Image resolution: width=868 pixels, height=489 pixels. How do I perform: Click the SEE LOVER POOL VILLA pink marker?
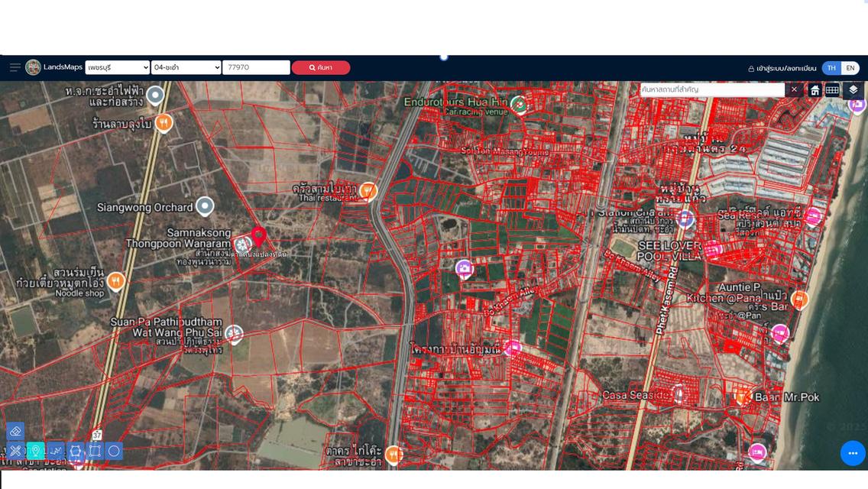click(x=713, y=248)
